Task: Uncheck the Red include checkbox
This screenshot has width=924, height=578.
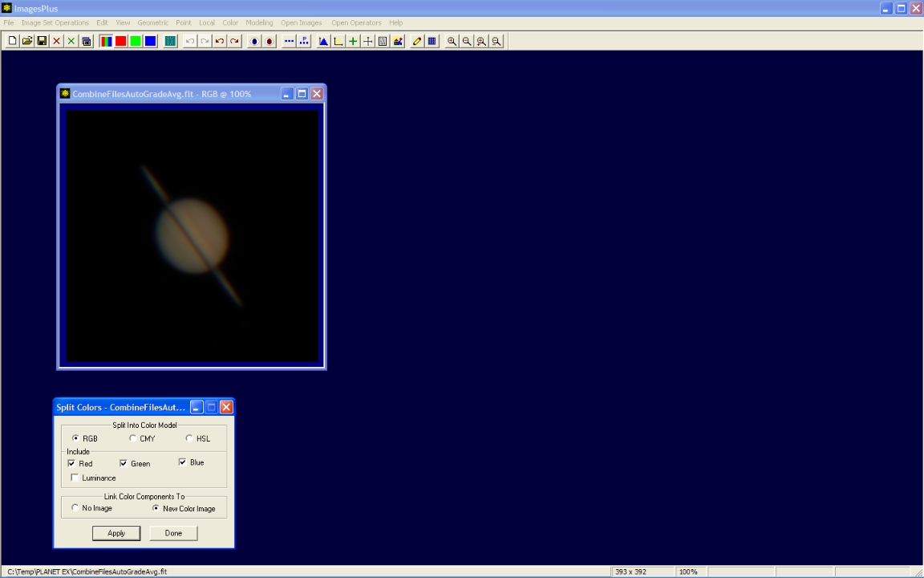Action: click(x=71, y=463)
